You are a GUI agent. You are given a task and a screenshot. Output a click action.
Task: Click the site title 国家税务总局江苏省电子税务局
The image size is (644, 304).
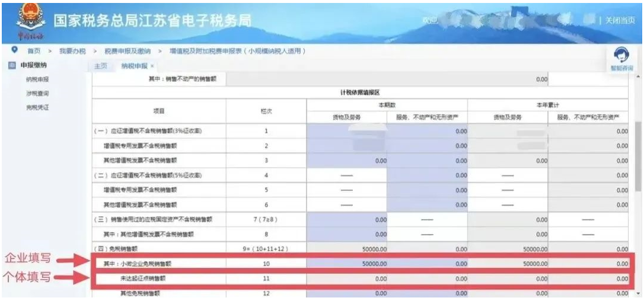152,20
